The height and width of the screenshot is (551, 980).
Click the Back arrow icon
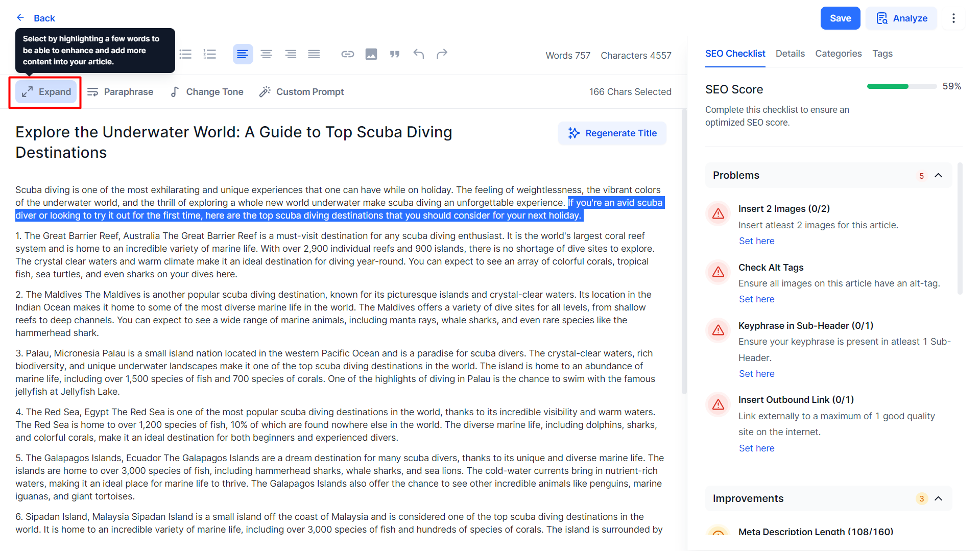pos(20,18)
